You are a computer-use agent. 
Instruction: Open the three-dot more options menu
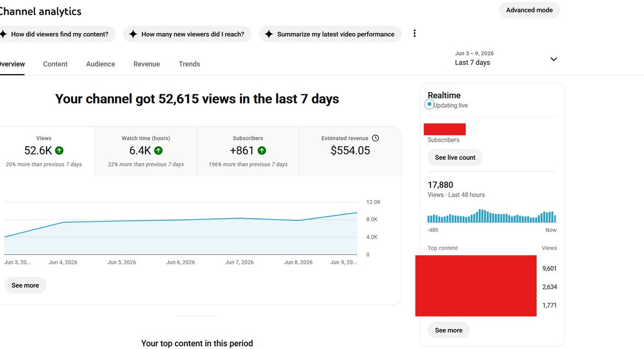pos(414,33)
